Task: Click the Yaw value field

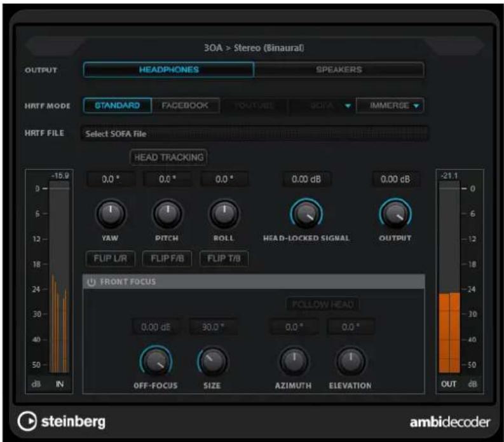Action: pos(110,179)
